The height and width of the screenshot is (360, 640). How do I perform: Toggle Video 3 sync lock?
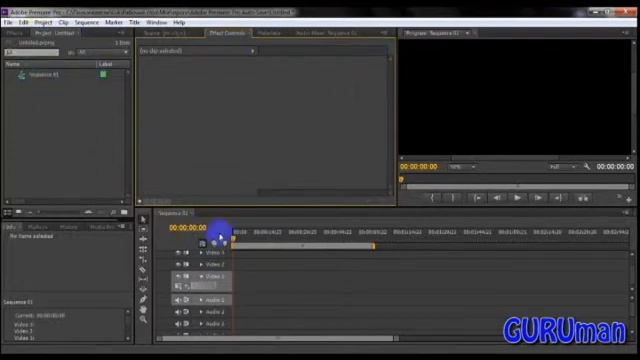click(x=186, y=253)
